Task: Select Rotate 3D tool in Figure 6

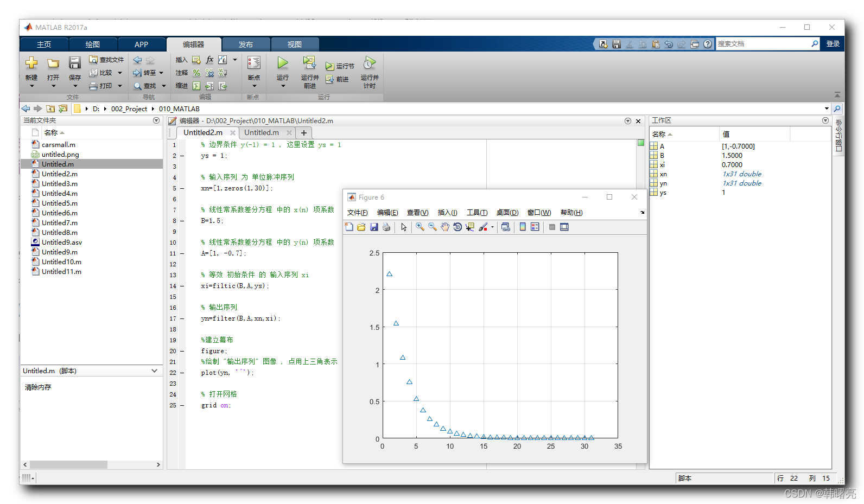Action: tap(458, 227)
